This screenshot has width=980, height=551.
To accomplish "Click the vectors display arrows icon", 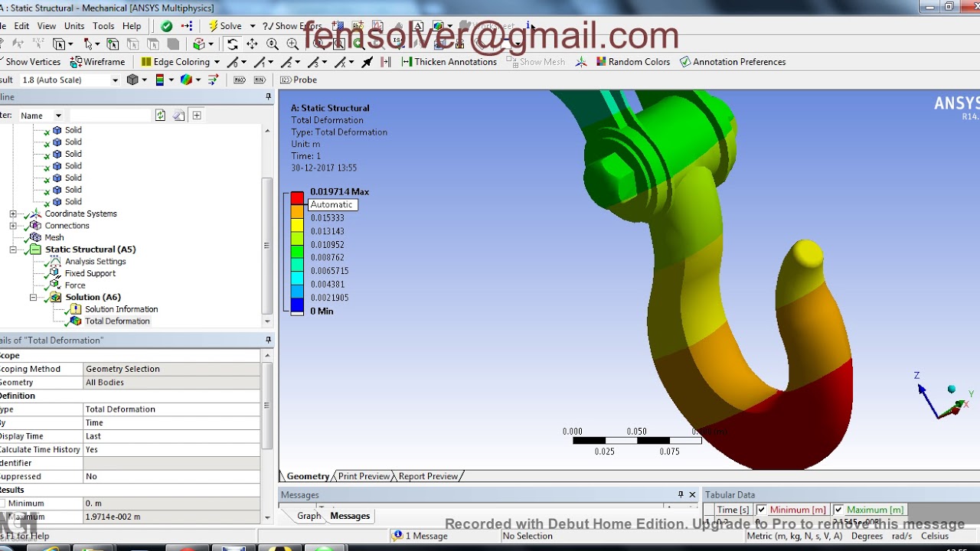I will point(213,80).
